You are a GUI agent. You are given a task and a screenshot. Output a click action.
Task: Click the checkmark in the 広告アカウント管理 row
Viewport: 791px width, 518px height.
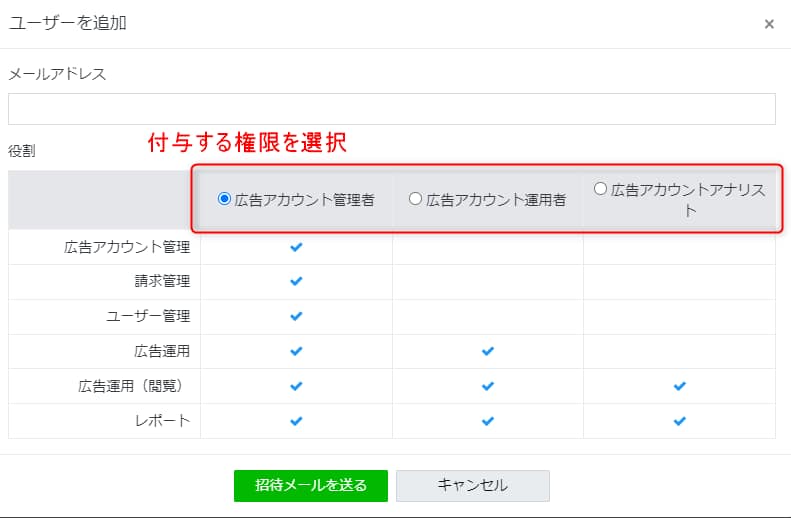tap(296, 247)
